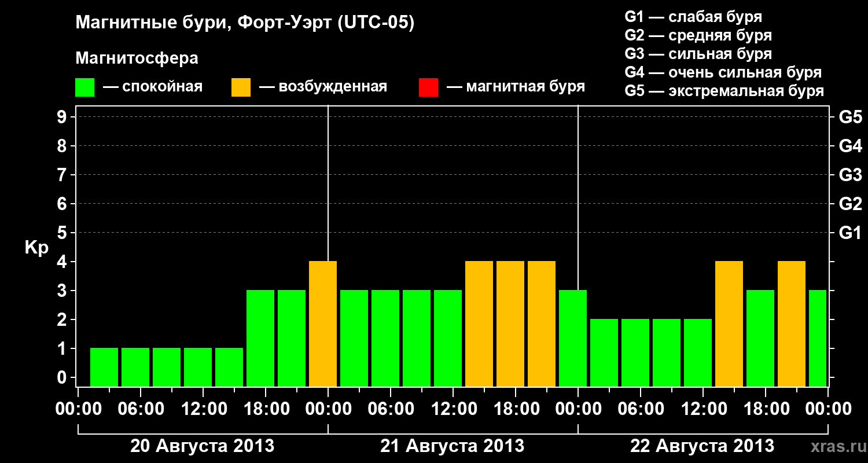The image size is (868, 463).
Task: Click the right-axis 'G5' storm level label
Action: [851, 117]
